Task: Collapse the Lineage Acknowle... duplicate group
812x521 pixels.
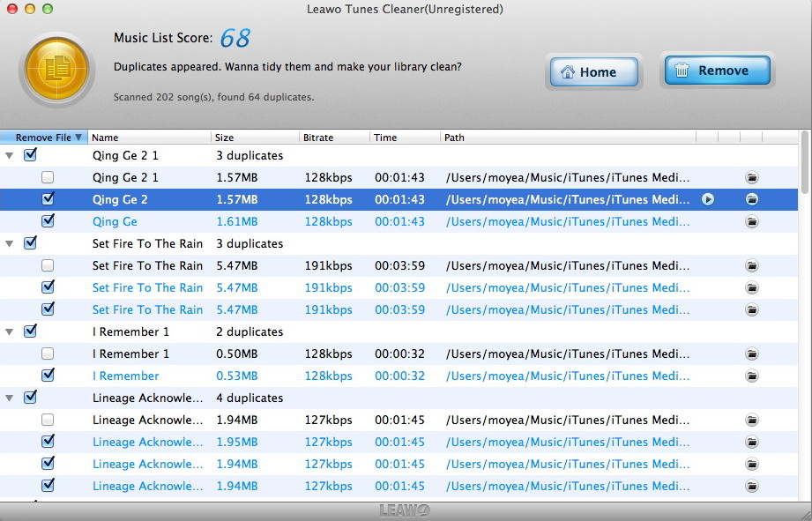Action: click(10, 398)
